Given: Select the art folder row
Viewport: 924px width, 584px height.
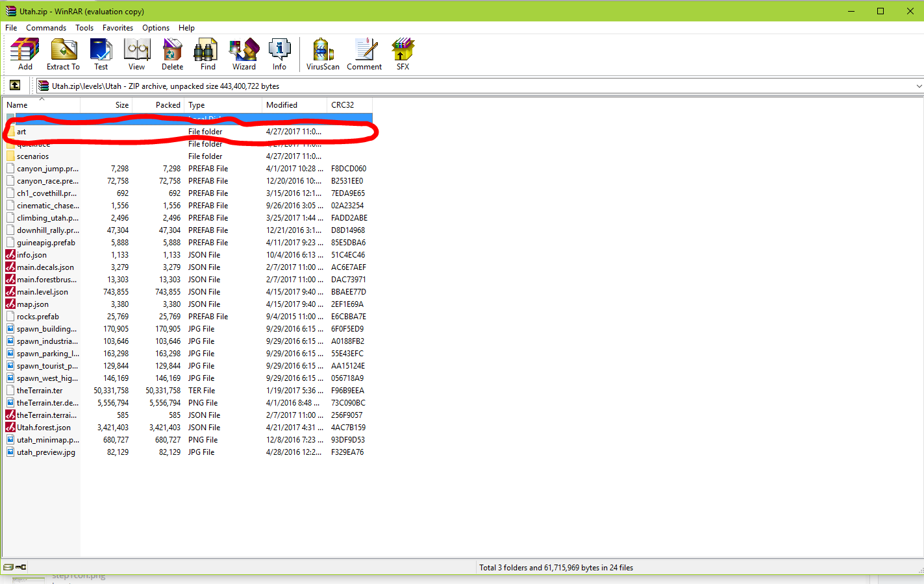Looking at the screenshot, I should click(188, 132).
